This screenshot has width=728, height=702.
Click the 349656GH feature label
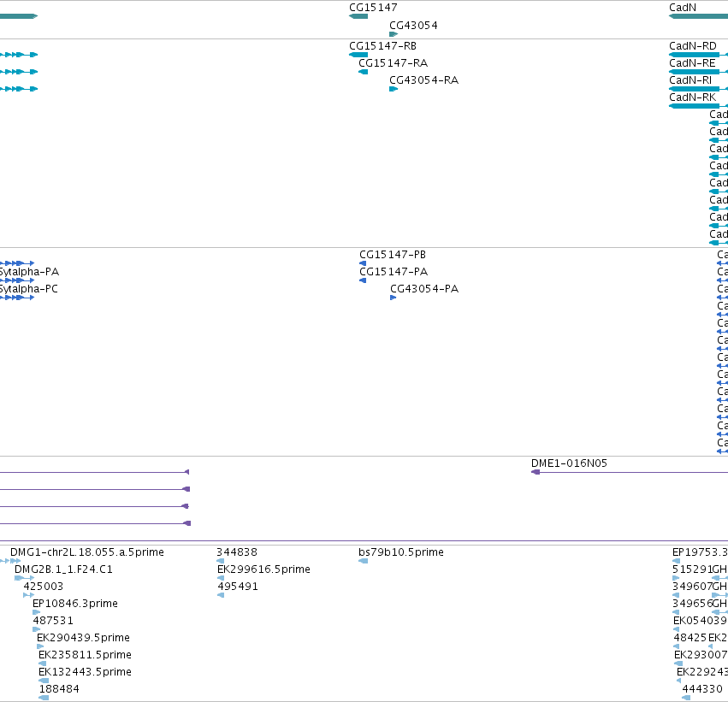700,604
